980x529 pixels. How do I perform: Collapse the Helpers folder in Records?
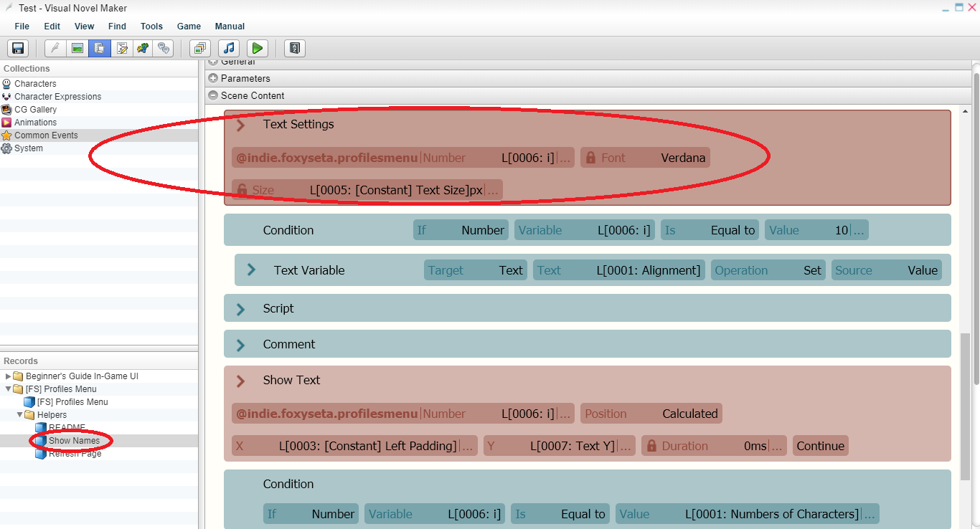(20, 415)
